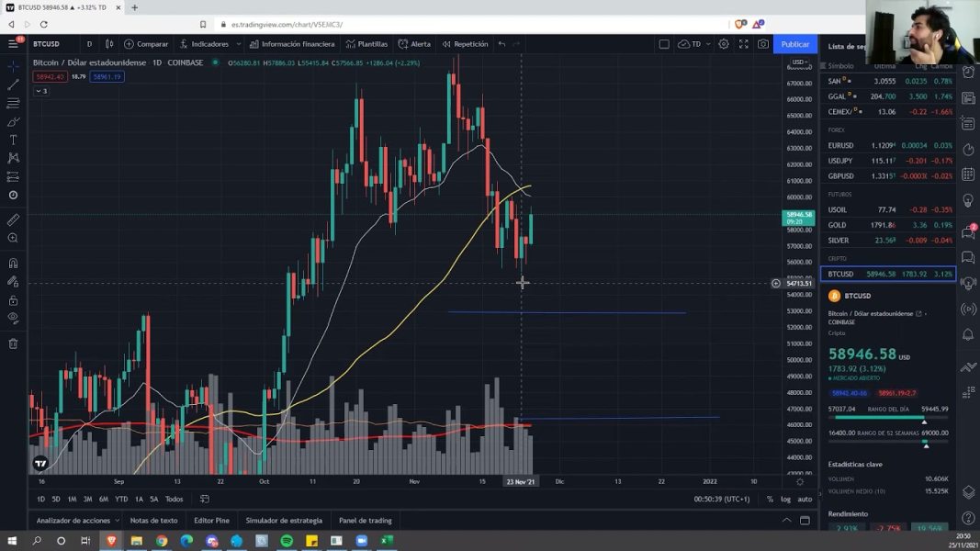
Task: Toggle auto scale on price axis
Action: pos(805,500)
